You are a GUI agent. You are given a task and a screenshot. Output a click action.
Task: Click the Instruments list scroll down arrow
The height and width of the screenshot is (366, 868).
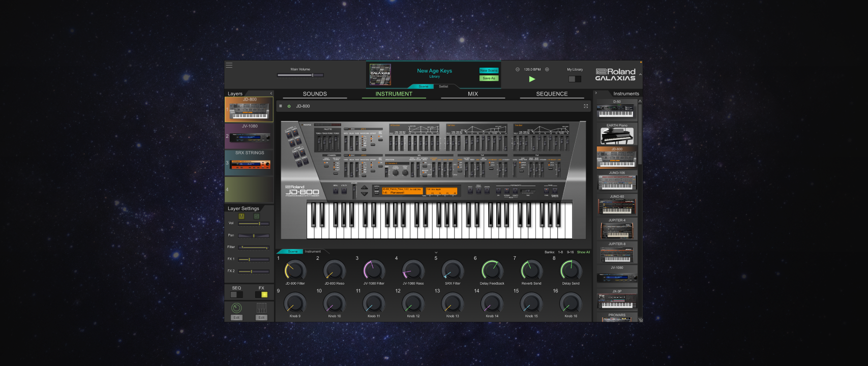(640, 320)
